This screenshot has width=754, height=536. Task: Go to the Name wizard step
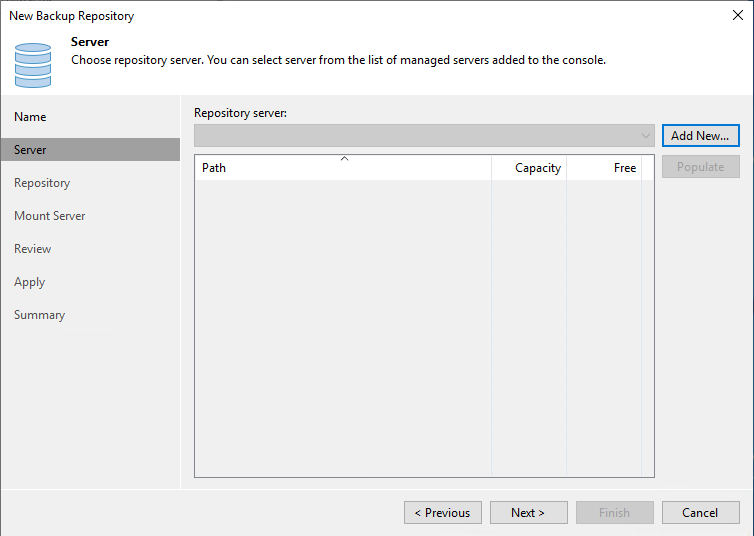tap(30, 117)
